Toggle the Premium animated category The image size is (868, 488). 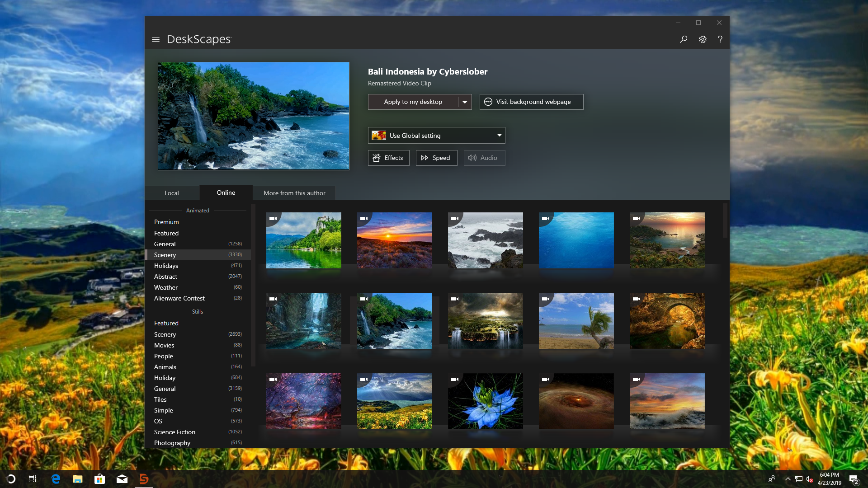click(166, 222)
